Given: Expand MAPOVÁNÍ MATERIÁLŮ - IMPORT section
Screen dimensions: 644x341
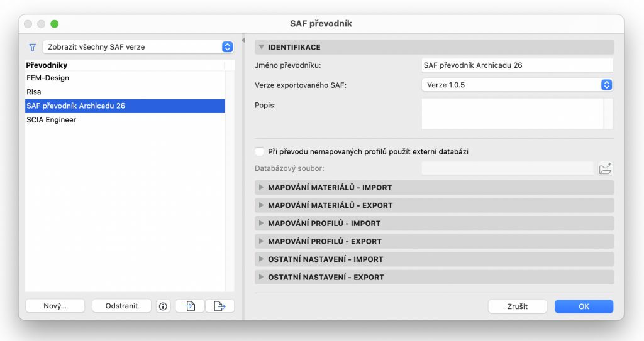Looking at the screenshot, I should 434,188.
